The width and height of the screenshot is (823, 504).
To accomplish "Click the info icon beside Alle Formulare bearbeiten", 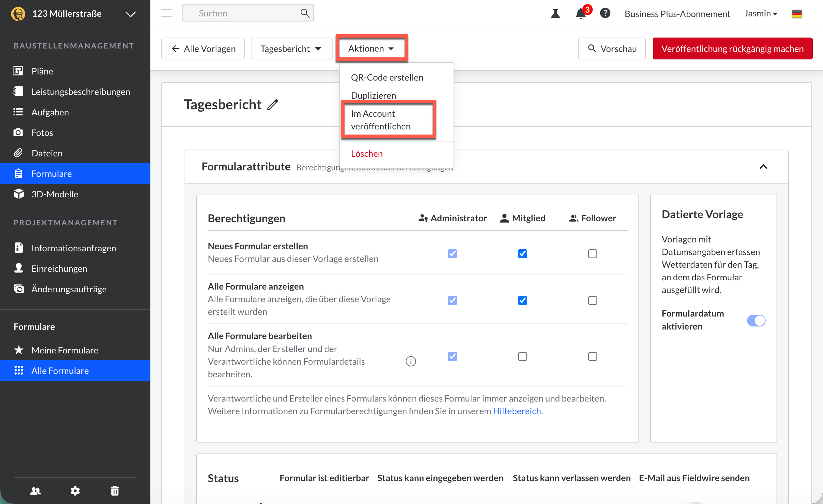I will (410, 361).
